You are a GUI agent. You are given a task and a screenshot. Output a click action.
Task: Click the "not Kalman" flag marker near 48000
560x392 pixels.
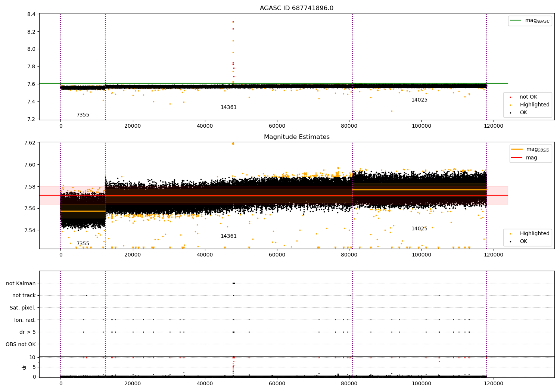[234, 283]
